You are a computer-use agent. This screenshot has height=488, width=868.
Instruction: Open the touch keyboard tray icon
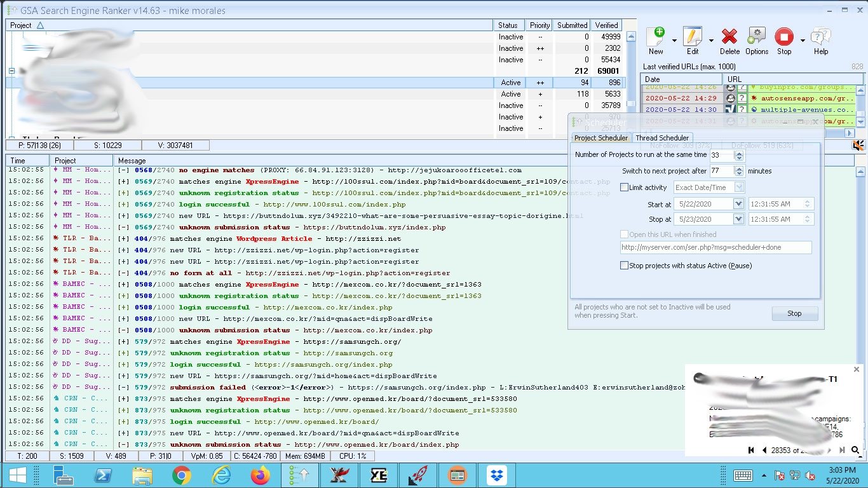pyautogui.click(x=743, y=475)
